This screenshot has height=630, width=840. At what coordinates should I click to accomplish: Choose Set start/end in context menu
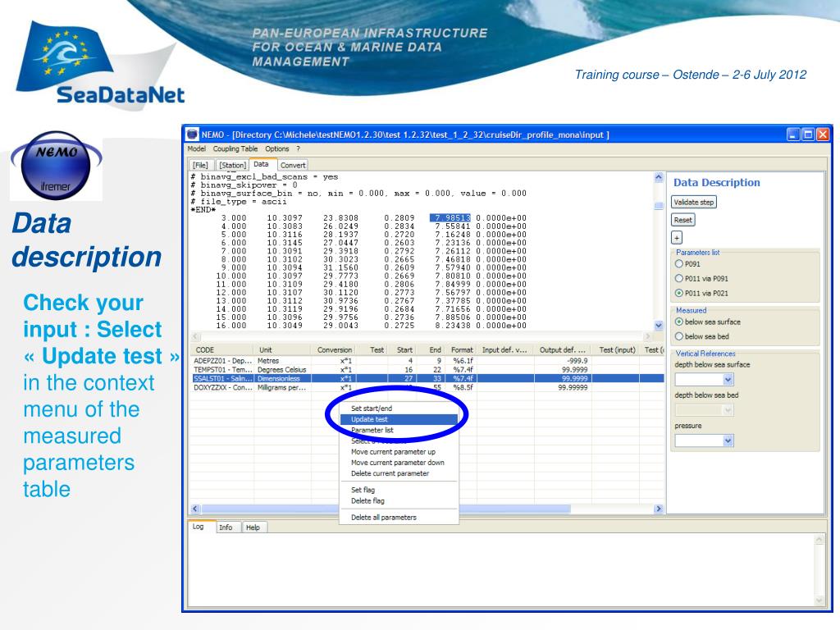point(399,409)
